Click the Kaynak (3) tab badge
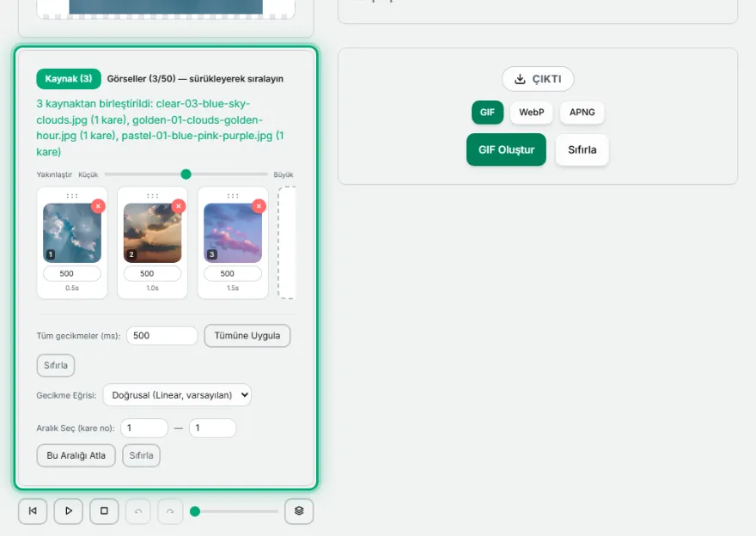Viewport: 756px width, 536px height. pos(69,78)
